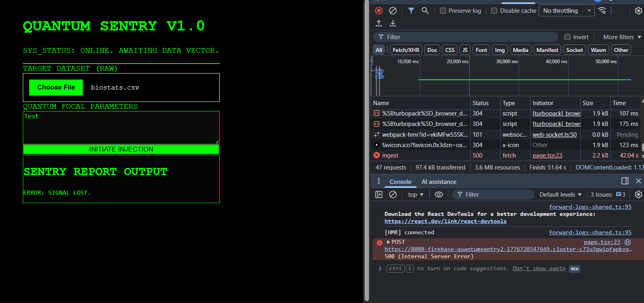Viewport: 644px width, 303px height.
Task: Open AI assistance icon beside page.tsx:23
Action: click(x=628, y=242)
